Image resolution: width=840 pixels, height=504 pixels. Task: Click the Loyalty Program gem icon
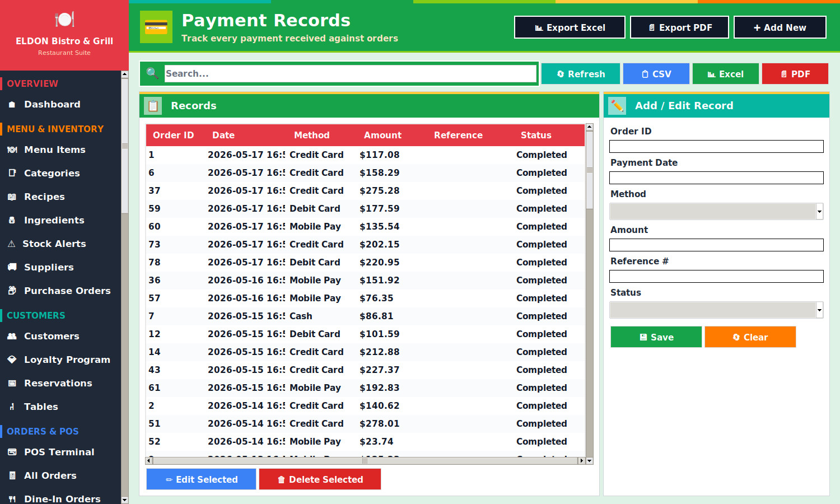12,360
